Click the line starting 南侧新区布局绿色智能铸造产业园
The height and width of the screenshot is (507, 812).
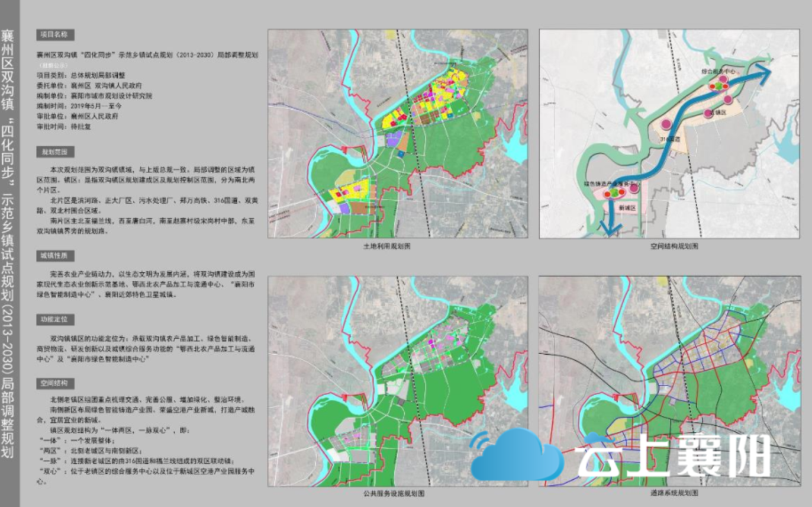coord(147,414)
